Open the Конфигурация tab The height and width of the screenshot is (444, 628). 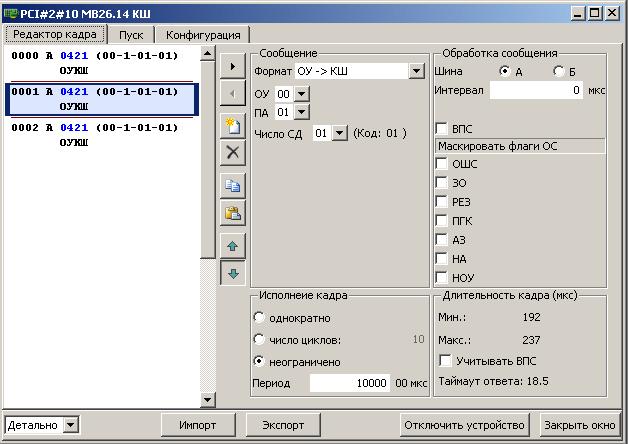[x=203, y=35]
